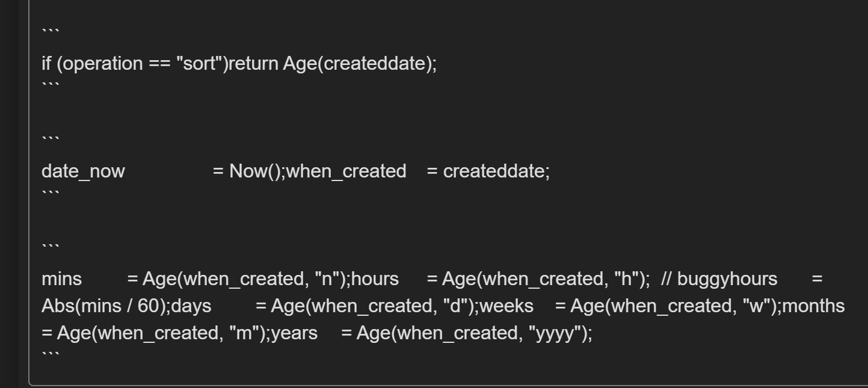Click the "// buggyhours" comment
Screen dimensions: 868x388
point(719,279)
